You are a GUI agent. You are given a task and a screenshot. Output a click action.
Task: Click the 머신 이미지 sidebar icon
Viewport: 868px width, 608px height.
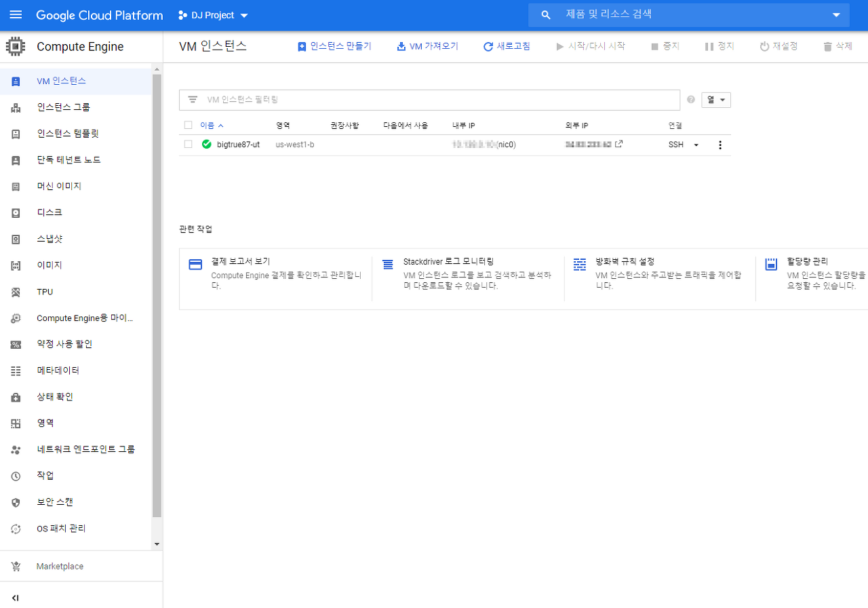16,187
